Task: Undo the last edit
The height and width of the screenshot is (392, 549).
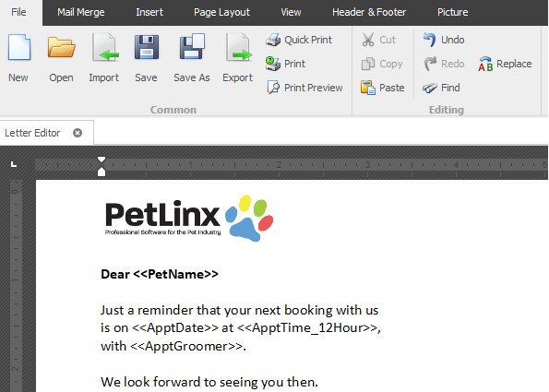Action: [x=444, y=40]
